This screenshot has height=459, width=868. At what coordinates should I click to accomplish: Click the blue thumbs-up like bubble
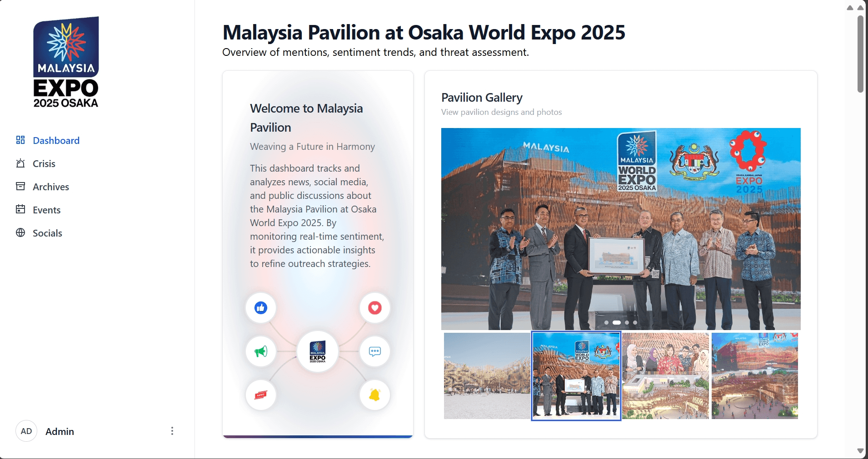[261, 308]
